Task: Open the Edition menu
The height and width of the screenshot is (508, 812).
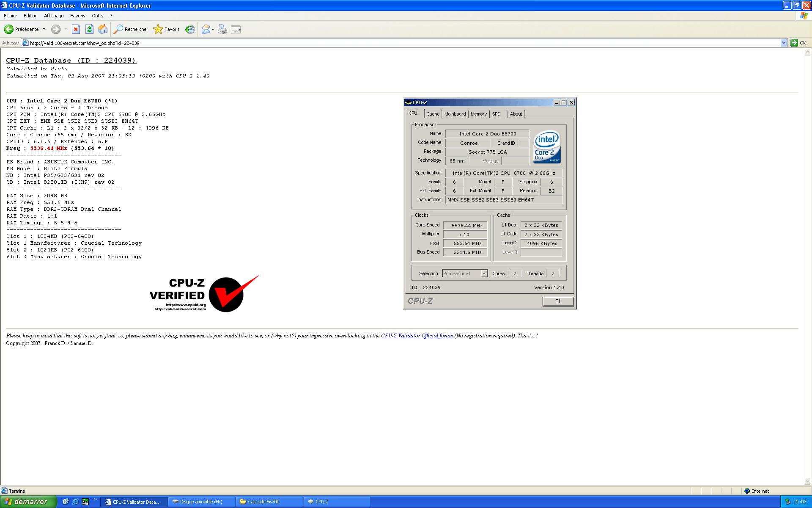Action: (x=30, y=16)
